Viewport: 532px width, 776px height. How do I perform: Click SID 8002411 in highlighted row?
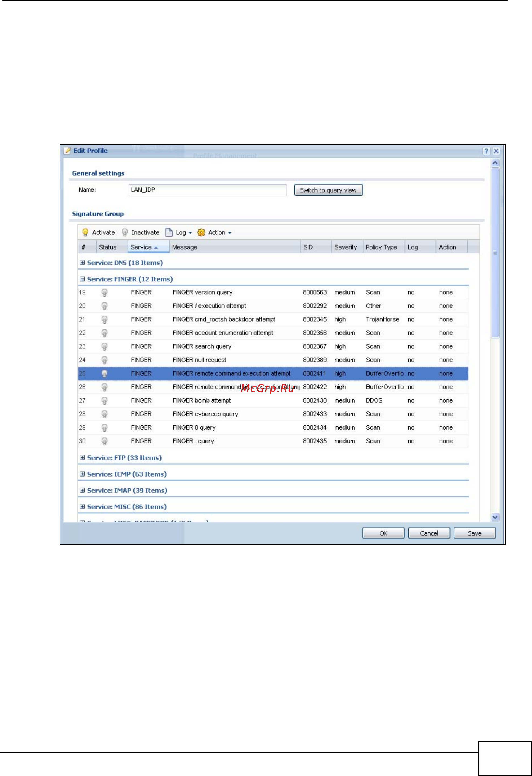pos(314,374)
